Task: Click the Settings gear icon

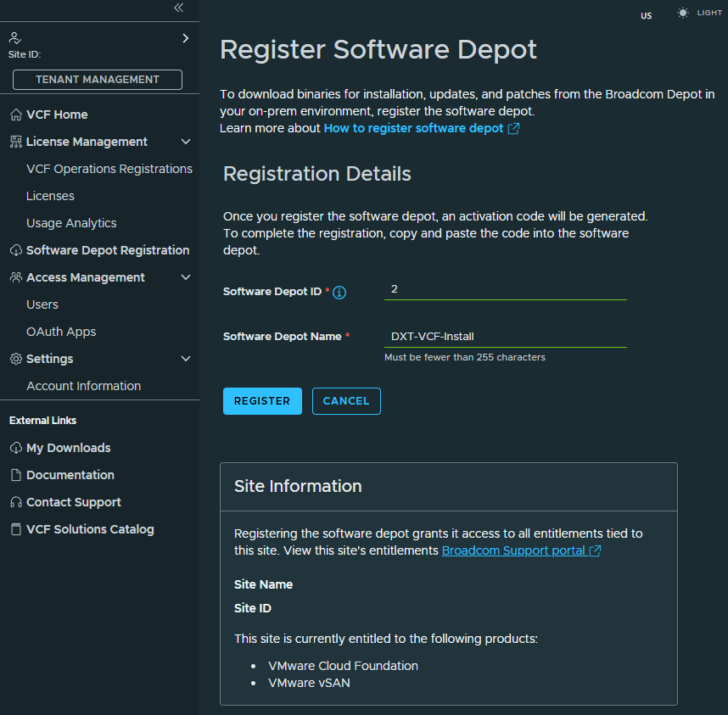Action: point(16,359)
